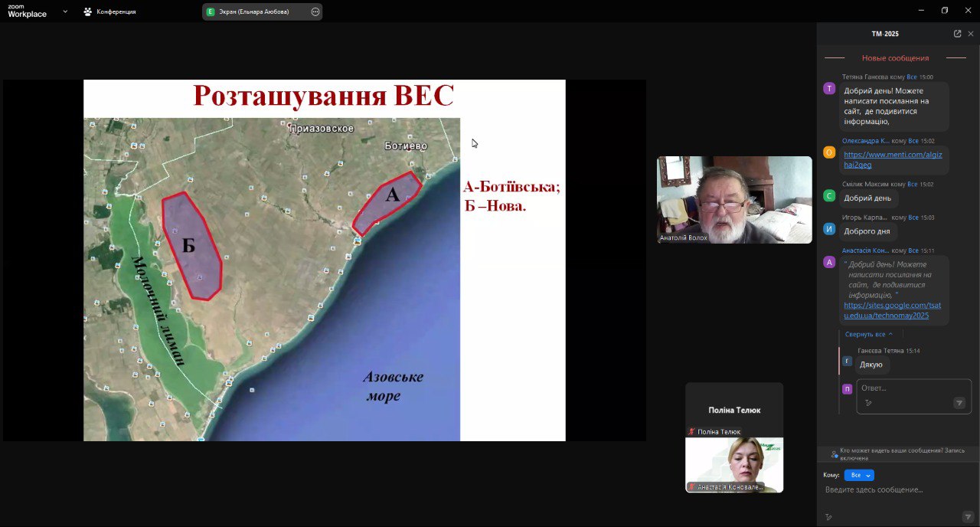The width and height of the screenshot is (980, 527).
Task: Click who can see messages info icon
Action: [834, 454]
